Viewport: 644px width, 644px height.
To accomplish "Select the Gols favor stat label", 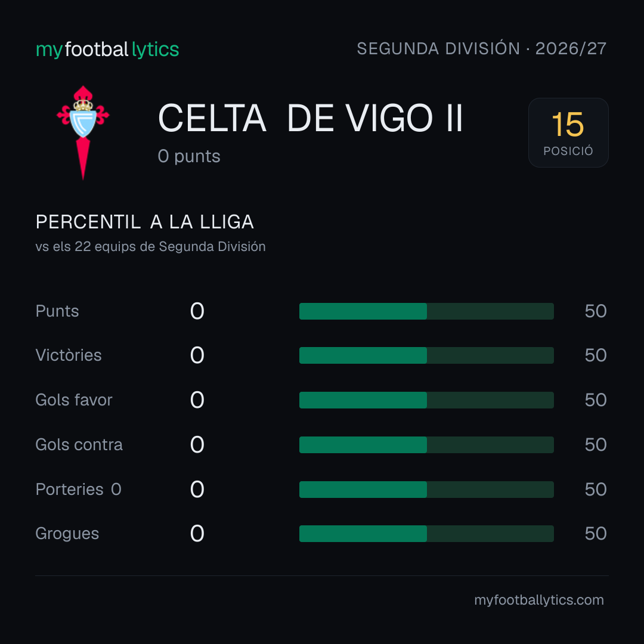I will 74,400.
